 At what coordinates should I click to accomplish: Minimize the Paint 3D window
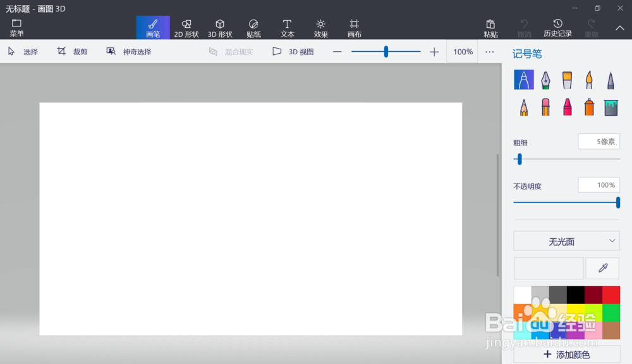click(574, 8)
